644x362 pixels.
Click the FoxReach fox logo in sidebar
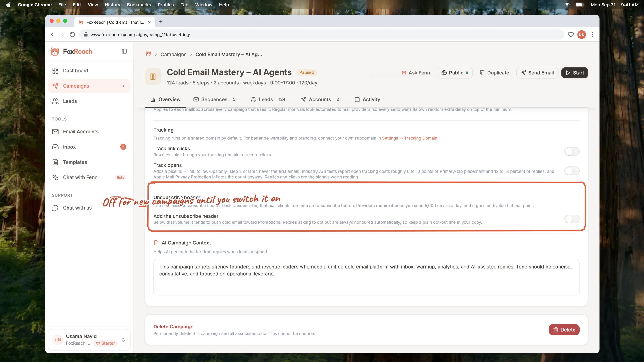pyautogui.click(x=55, y=51)
